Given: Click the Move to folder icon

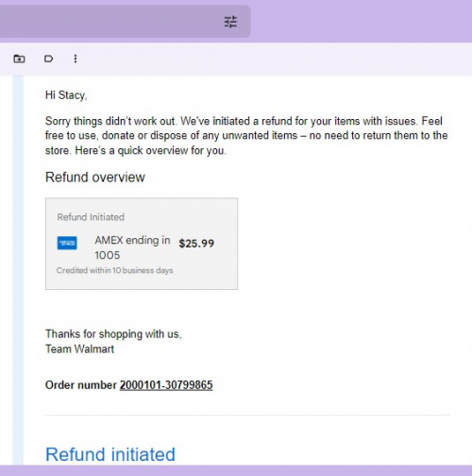Looking at the screenshot, I should (x=19, y=59).
